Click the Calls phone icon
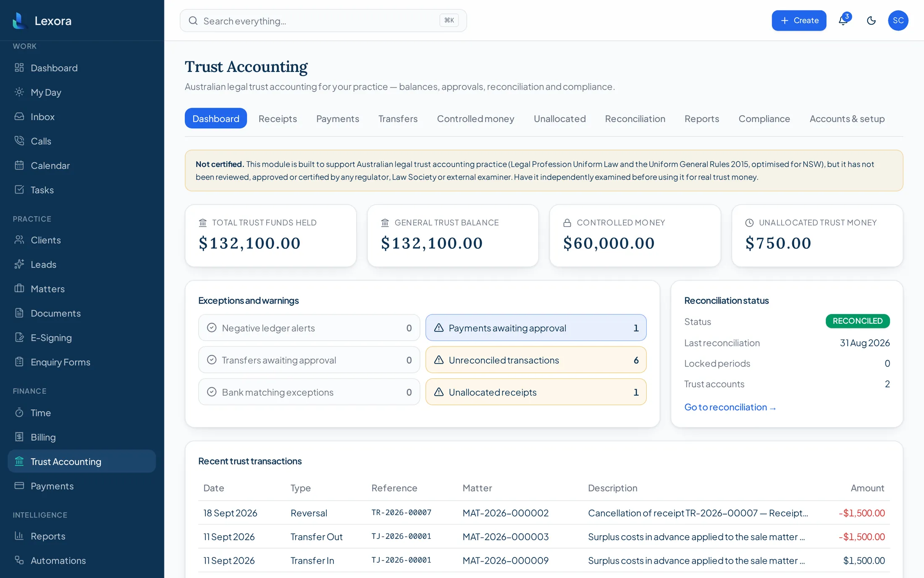924x578 pixels. point(19,141)
